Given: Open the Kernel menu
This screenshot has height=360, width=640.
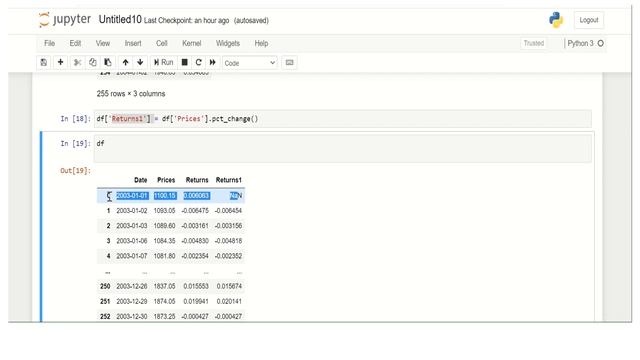Looking at the screenshot, I should (191, 43).
